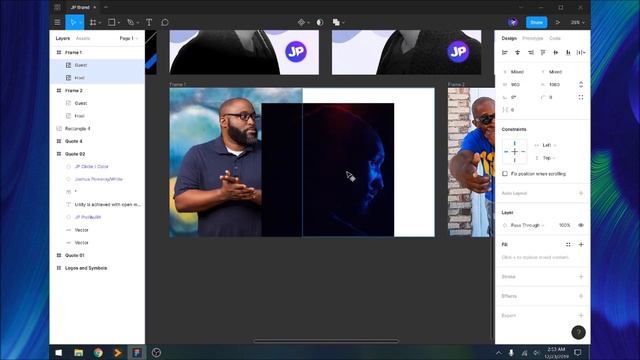Add an export setting plus icon
The height and width of the screenshot is (360, 640).
pos(581,316)
